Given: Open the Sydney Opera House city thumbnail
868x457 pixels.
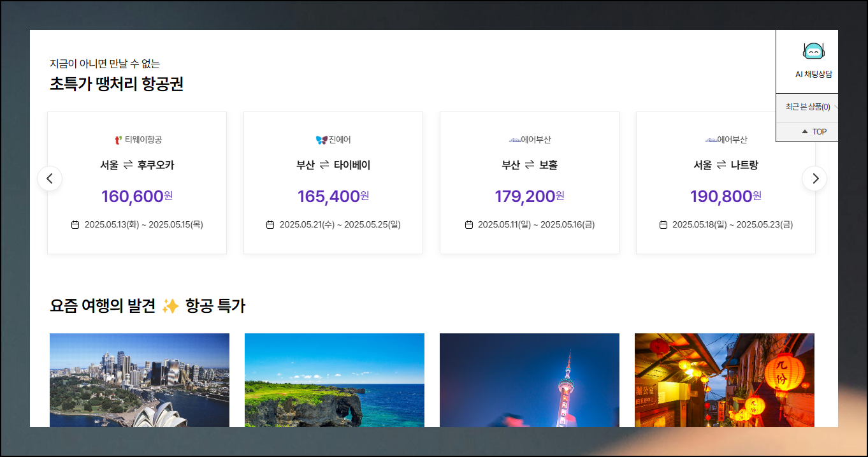Looking at the screenshot, I should [x=140, y=380].
